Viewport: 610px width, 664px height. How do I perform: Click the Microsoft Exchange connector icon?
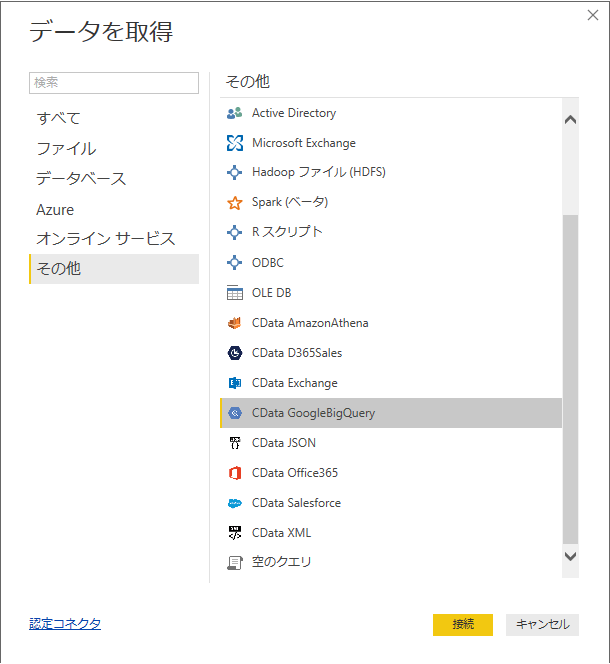tap(235, 143)
